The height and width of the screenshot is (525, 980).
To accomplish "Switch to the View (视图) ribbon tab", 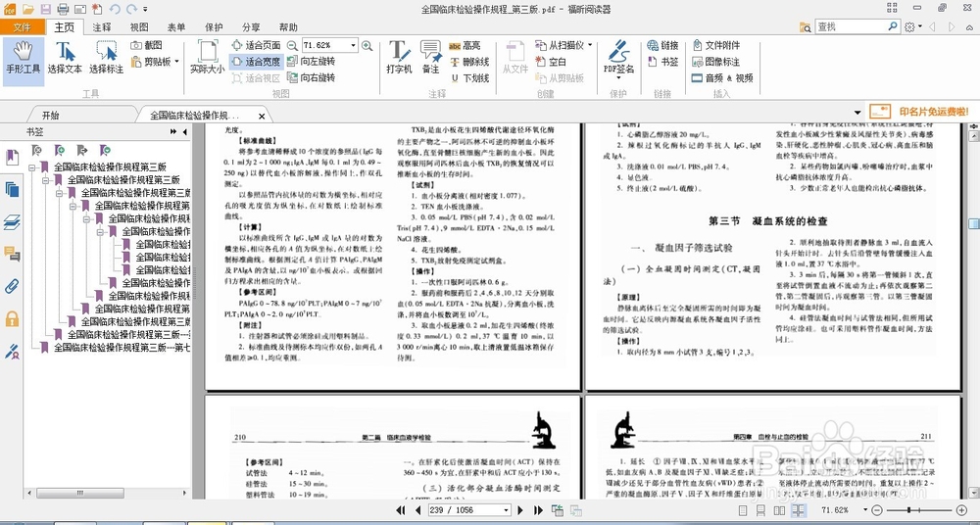I will coord(139,27).
